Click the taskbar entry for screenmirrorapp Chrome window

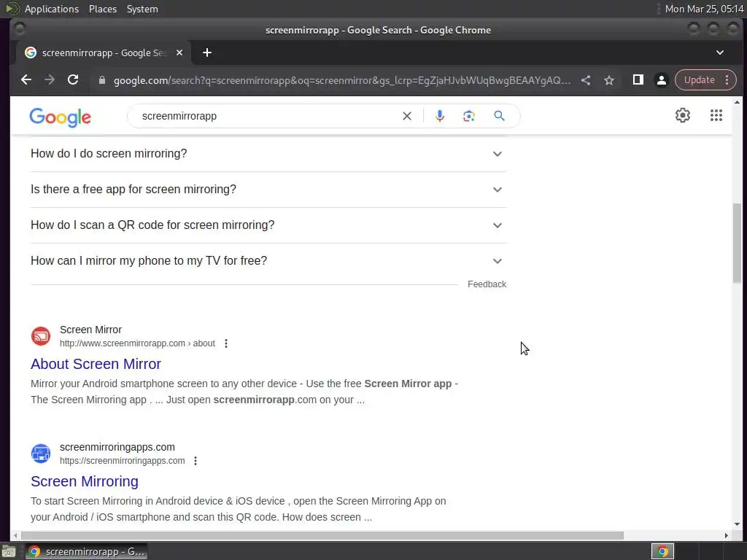86,551
